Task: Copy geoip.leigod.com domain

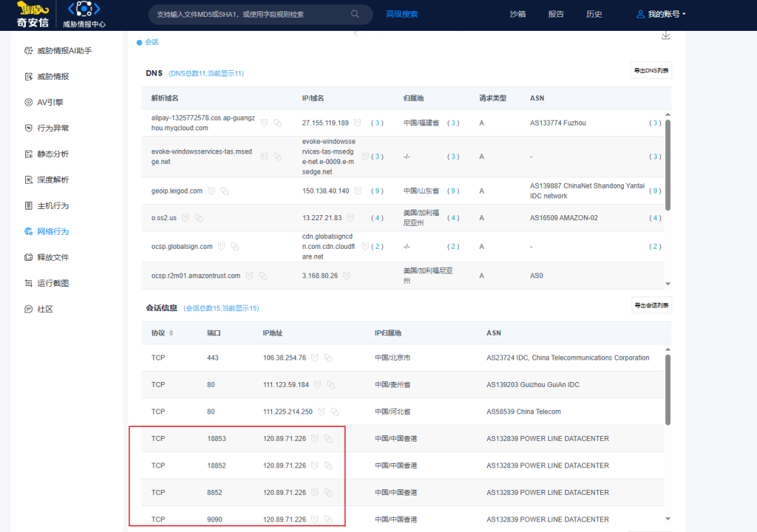Action: [x=224, y=191]
